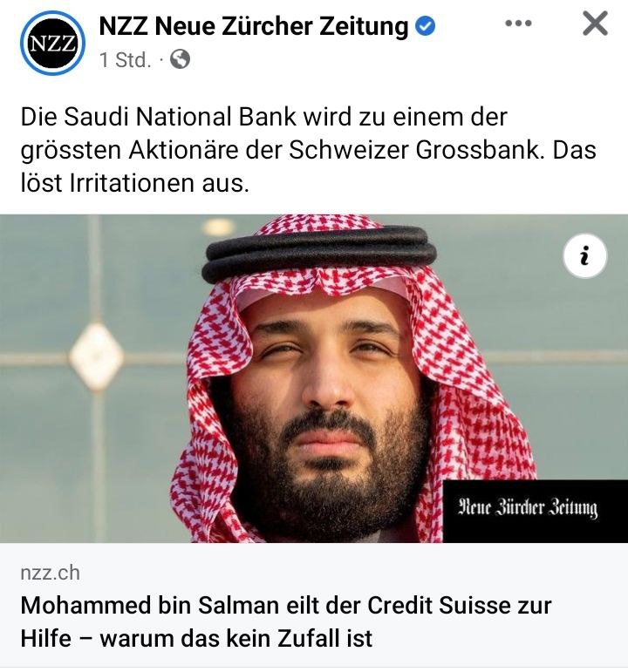The width and height of the screenshot is (628, 672).
Task: Open the 'Mohammed bin Salman eilt' headline
Action: 286,621
